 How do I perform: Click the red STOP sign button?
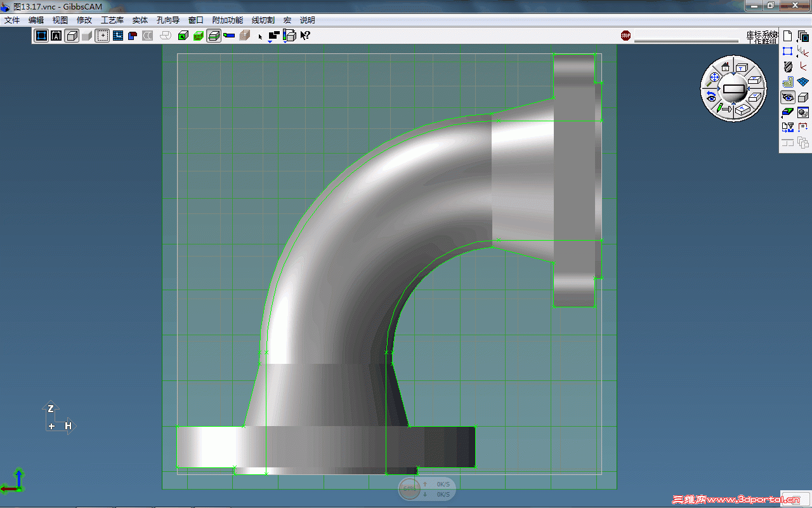(x=625, y=36)
